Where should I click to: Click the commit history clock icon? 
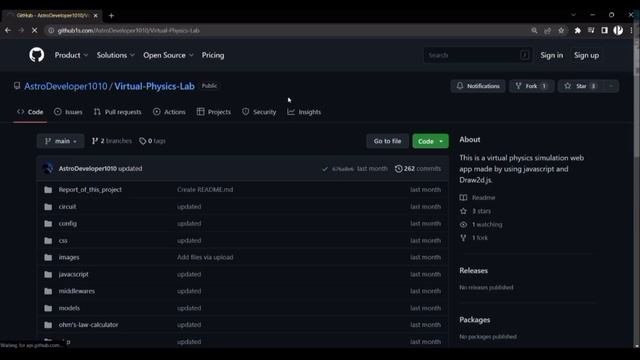tap(398, 169)
